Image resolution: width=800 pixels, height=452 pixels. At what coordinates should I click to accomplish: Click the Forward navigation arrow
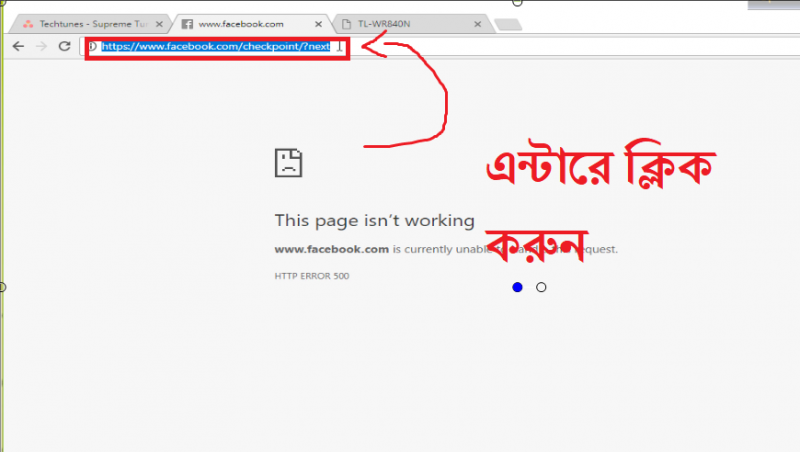point(41,46)
